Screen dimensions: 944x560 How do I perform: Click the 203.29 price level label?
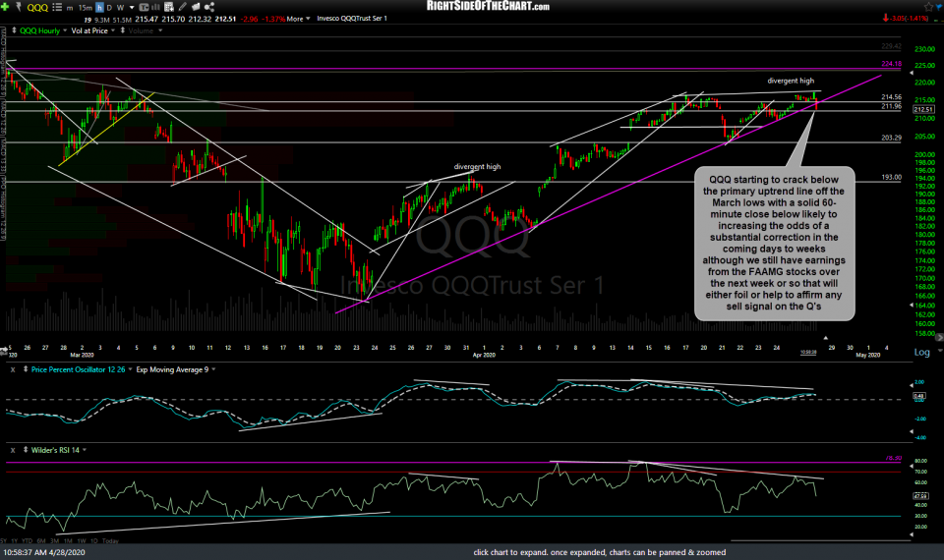point(891,138)
